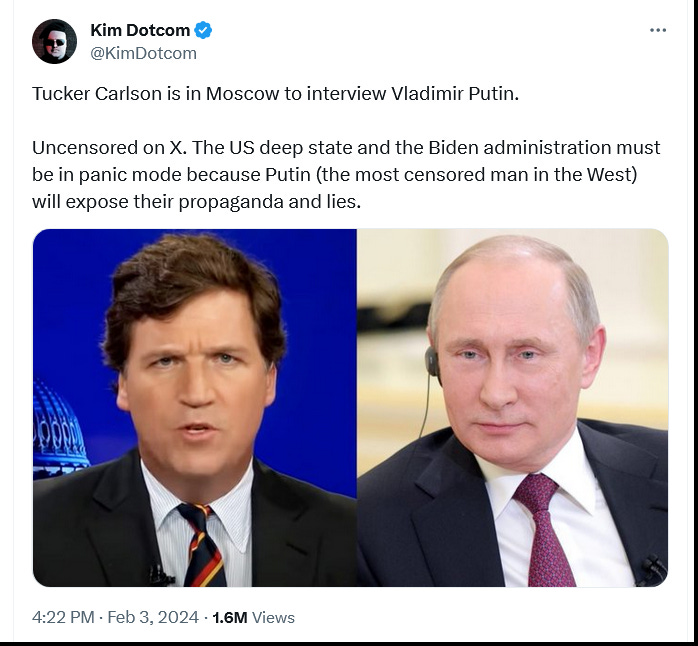Click the sentence mentioning Moscow interview
This screenshot has width=698, height=646.
click(276, 93)
